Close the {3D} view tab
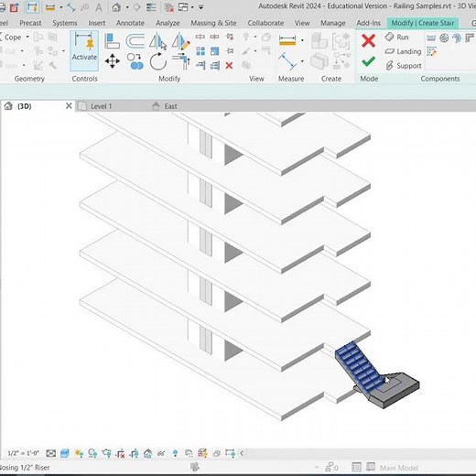The height and width of the screenshot is (476, 476). coord(69,106)
